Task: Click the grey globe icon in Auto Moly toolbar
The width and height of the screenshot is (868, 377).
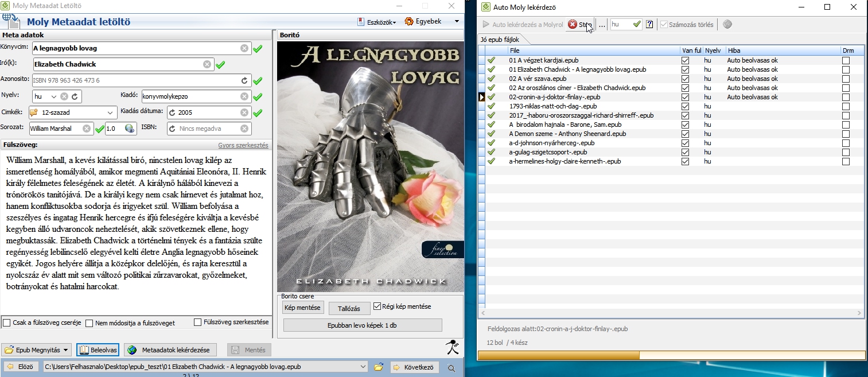Action: tap(727, 24)
